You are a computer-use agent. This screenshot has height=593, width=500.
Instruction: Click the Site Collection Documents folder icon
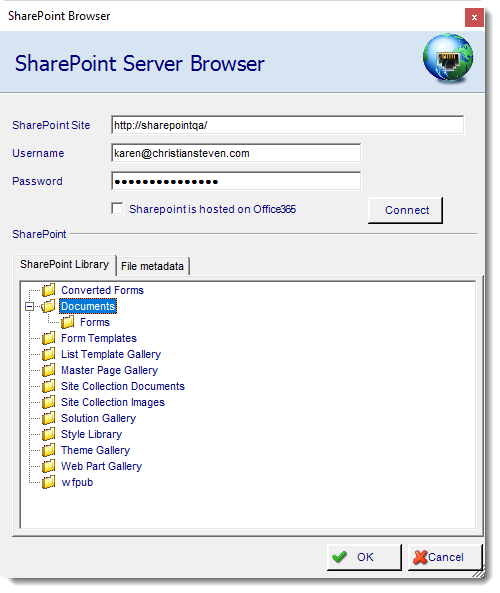click(48, 386)
